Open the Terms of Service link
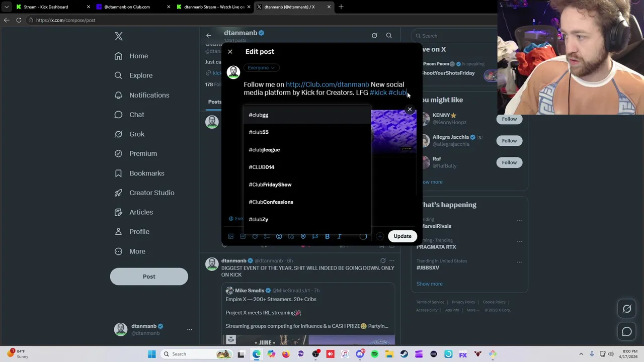 (430, 302)
